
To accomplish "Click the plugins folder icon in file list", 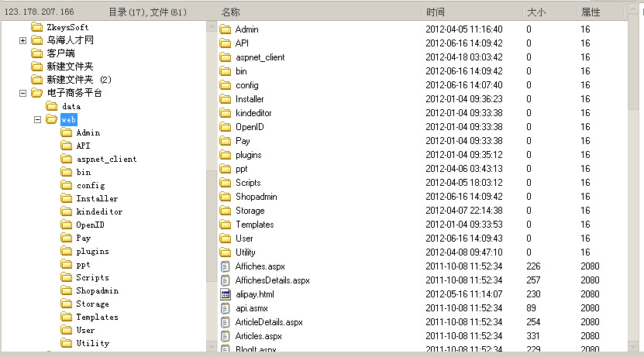I will point(225,155).
